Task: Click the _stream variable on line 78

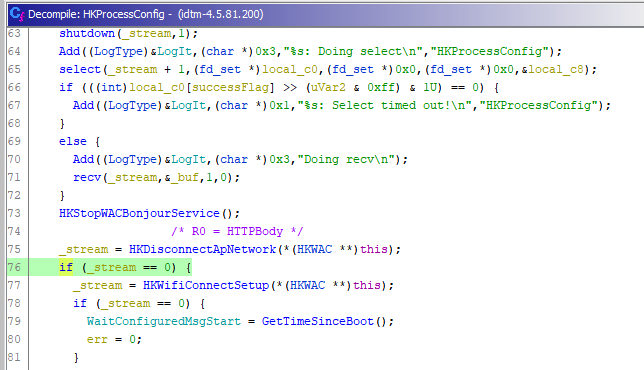Action: (x=125, y=303)
